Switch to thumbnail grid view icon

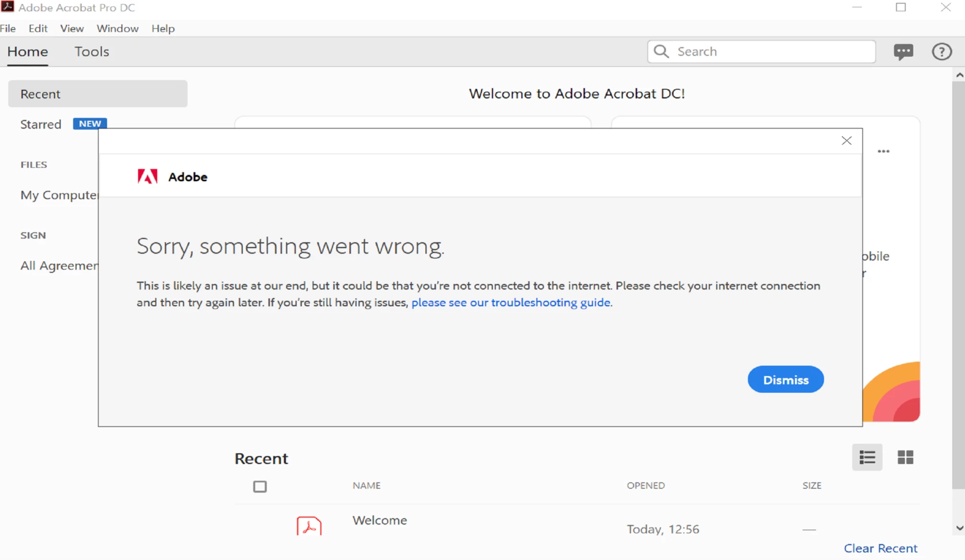[x=905, y=457]
